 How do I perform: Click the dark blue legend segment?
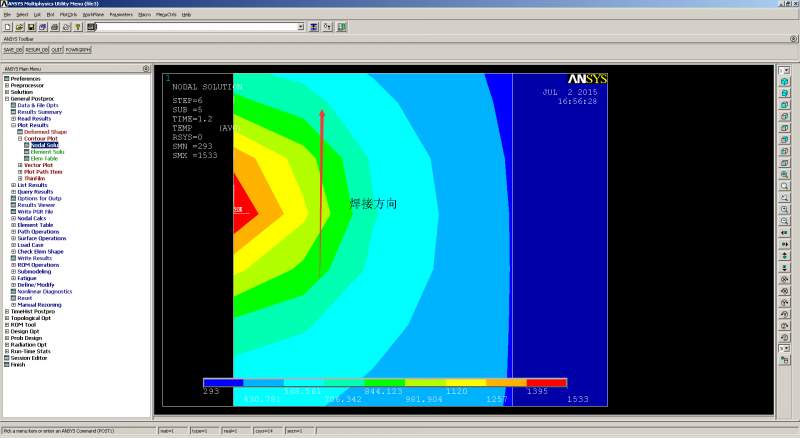pos(223,382)
